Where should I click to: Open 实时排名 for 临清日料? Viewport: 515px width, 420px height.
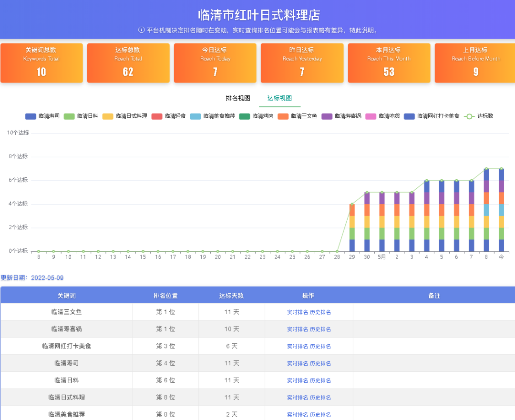point(298,380)
